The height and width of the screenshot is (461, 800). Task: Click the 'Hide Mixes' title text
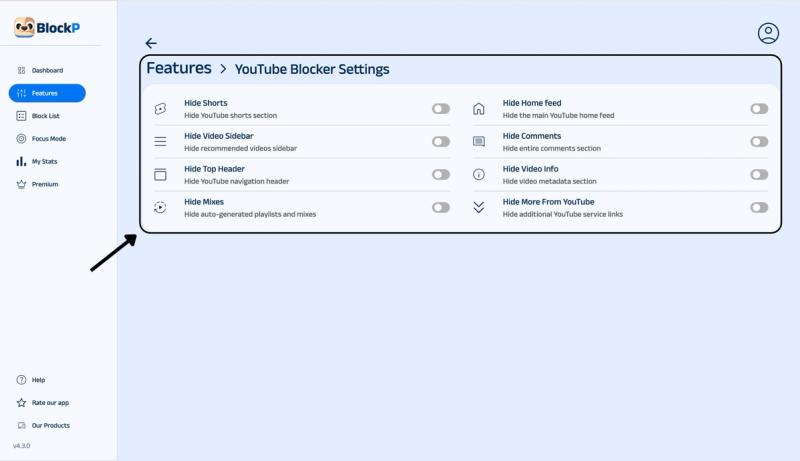[x=204, y=202]
